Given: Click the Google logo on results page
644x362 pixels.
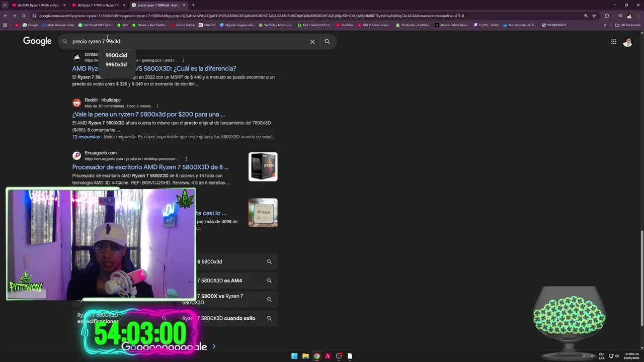Looking at the screenshot, I should [37, 41].
